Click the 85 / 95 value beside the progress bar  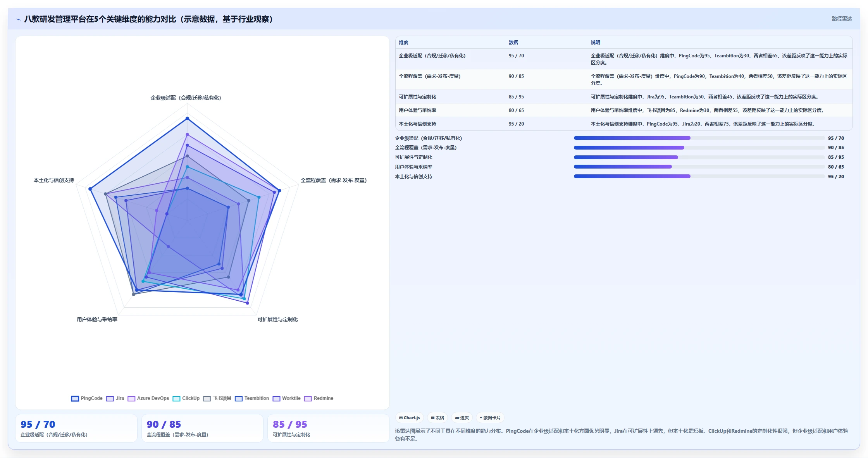pyautogui.click(x=836, y=157)
